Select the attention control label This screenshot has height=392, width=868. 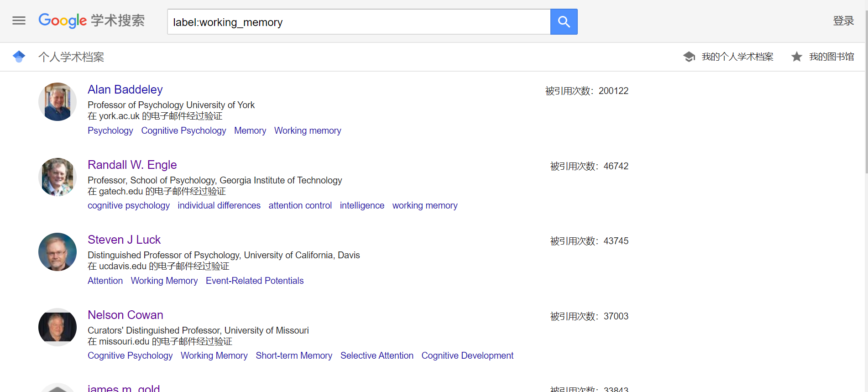tap(300, 205)
